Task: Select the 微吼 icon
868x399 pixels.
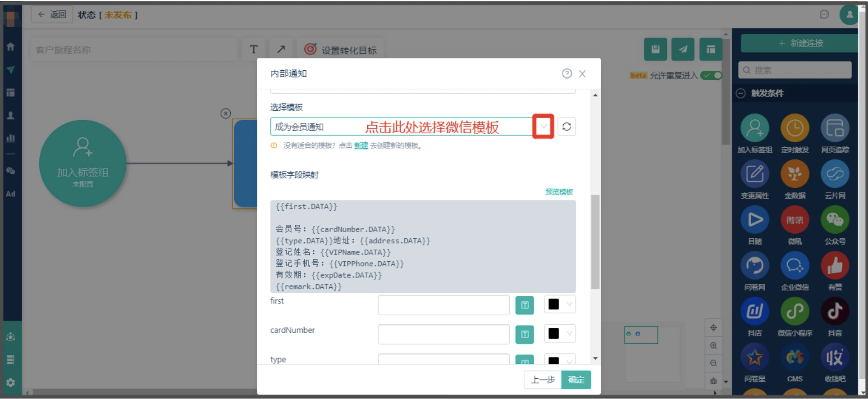Action: (x=795, y=220)
